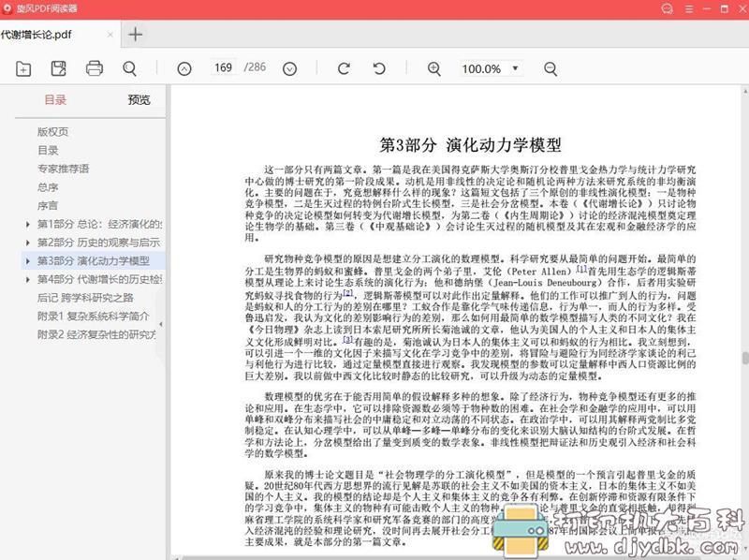The width and height of the screenshot is (749, 560).
Task: Click footnote reference [2] link
Action: (x=347, y=292)
